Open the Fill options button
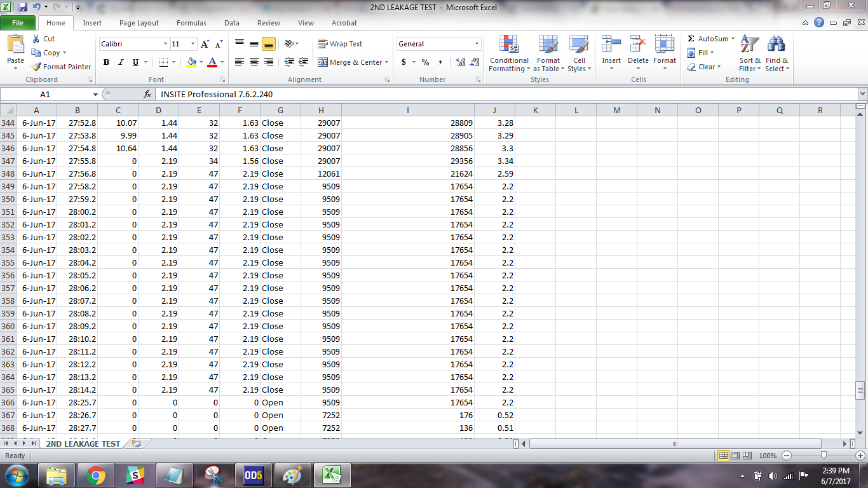Screen dimensions: 868x488 [700, 53]
